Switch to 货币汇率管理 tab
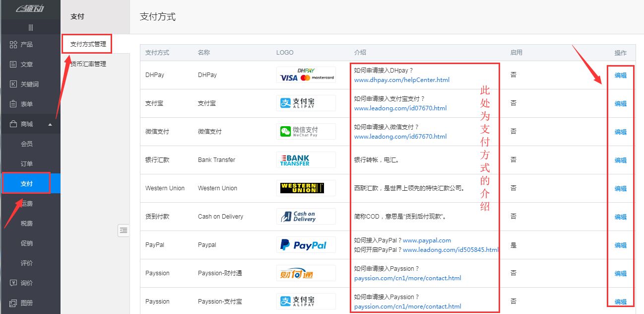644x314 pixels. [88, 64]
